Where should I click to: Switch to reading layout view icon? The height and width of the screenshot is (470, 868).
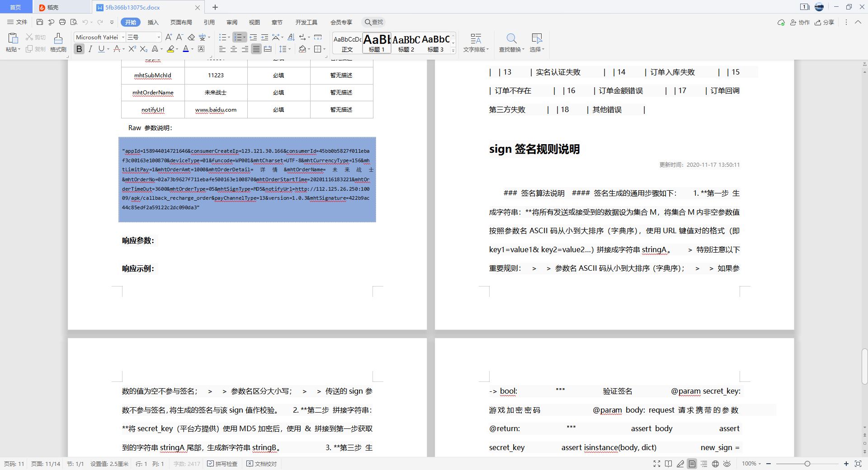pos(669,464)
